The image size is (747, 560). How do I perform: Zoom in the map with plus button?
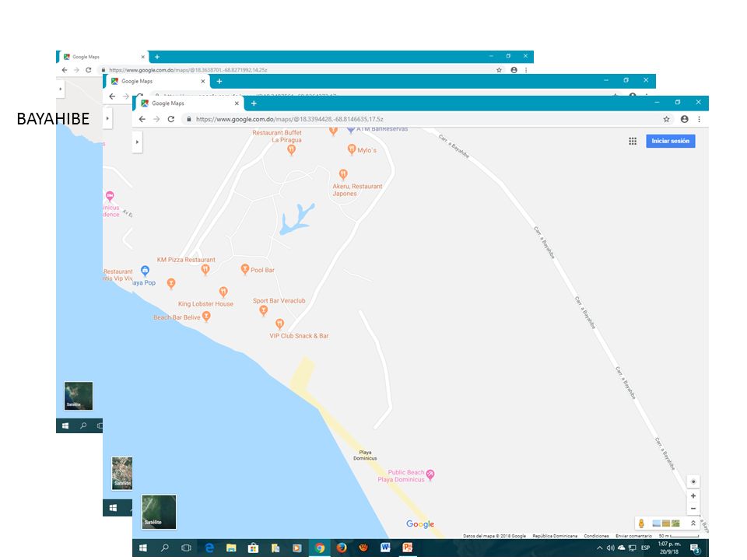point(693,495)
